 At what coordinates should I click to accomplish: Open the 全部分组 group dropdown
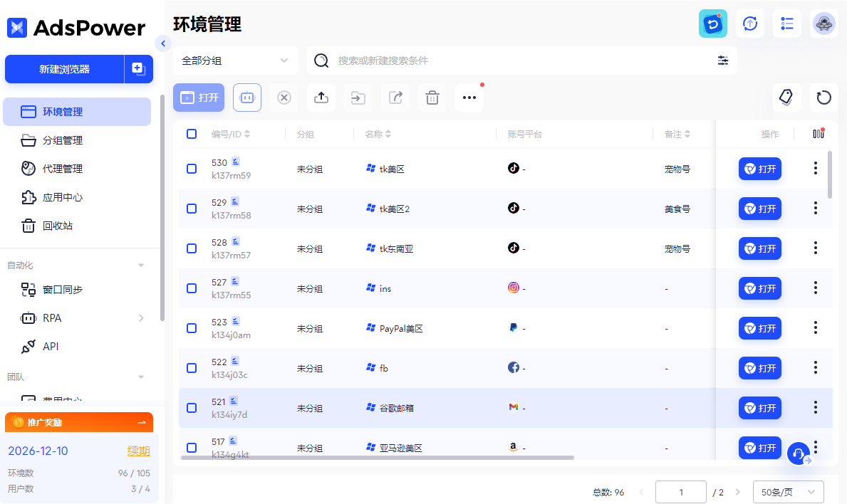(x=235, y=61)
